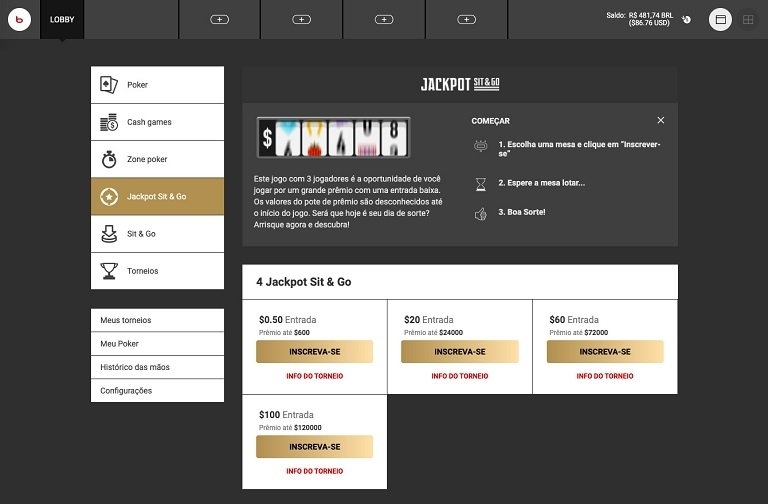Image resolution: width=768 pixels, height=504 pixels.
Task: Switch to single window view icon
Action: 720,19
